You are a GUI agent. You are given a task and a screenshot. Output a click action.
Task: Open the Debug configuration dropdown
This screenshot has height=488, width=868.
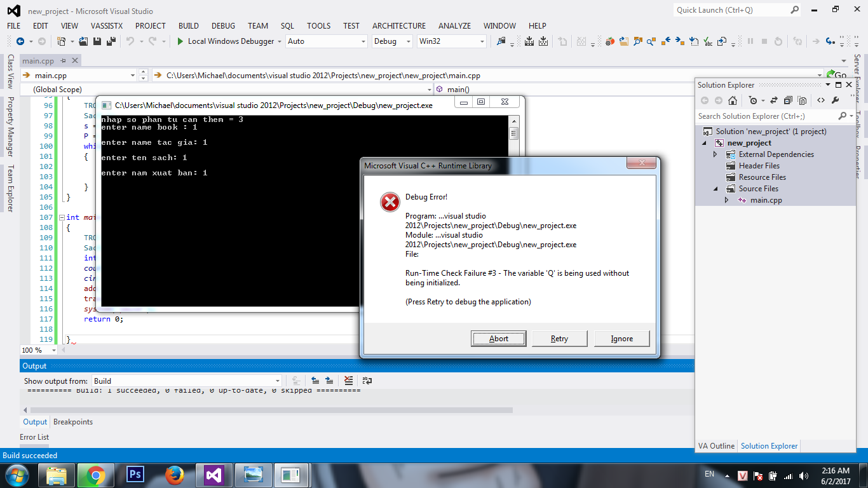(x=393, y=41)
